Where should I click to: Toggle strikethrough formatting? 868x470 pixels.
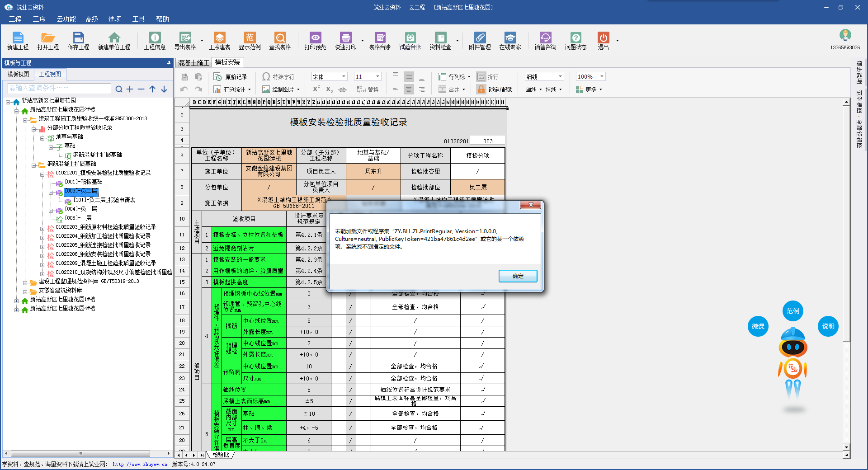tap(343, 89)
